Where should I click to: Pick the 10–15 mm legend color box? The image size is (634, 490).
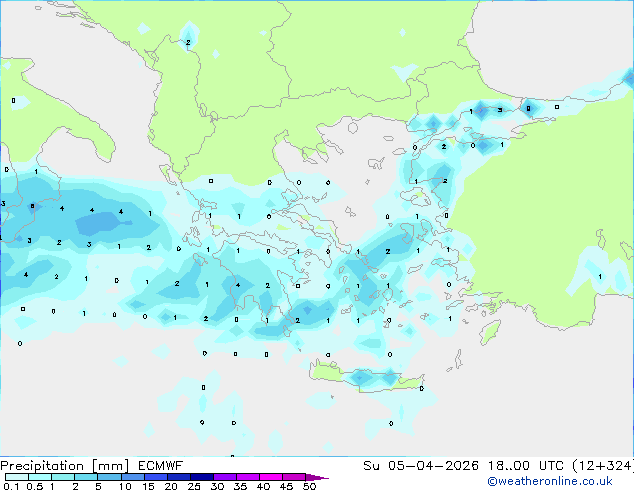point(133,477)
